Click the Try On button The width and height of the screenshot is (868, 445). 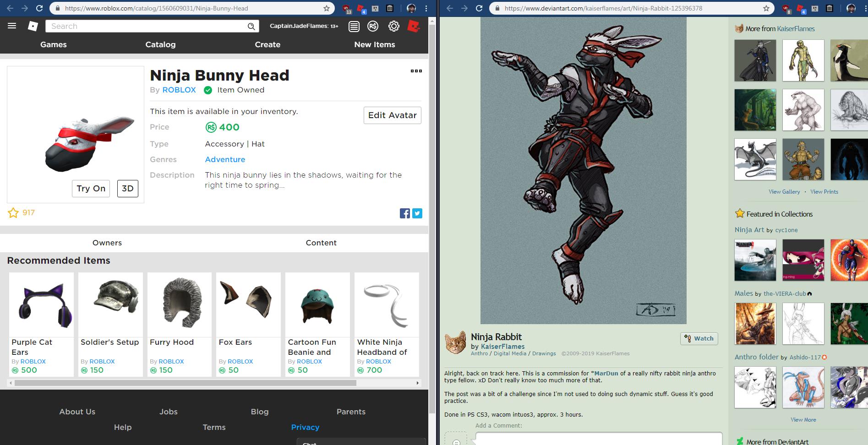click(91, 189)
